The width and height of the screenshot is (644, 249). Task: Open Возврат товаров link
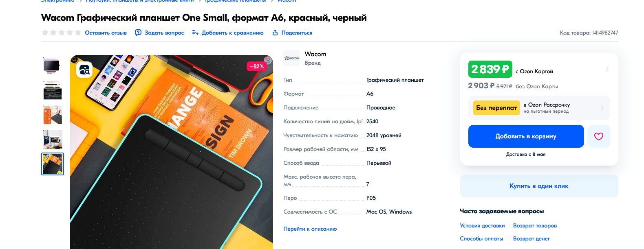coord(535,226)
